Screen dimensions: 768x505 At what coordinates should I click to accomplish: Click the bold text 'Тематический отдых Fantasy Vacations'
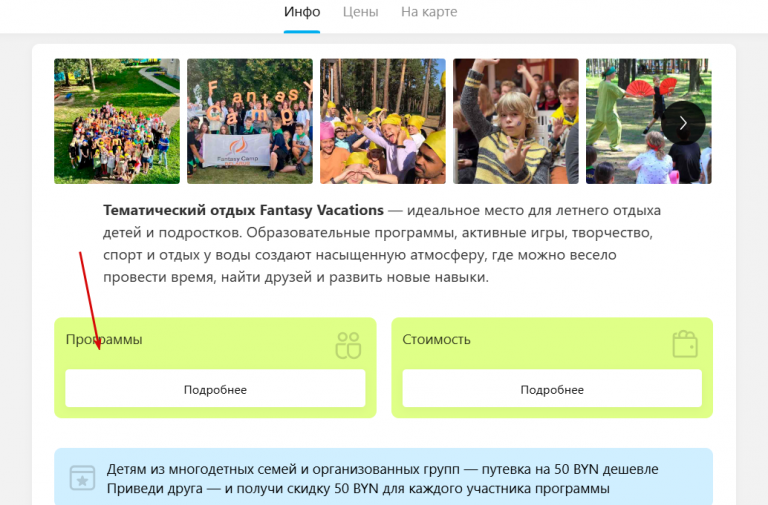click(x=243, y=210)
